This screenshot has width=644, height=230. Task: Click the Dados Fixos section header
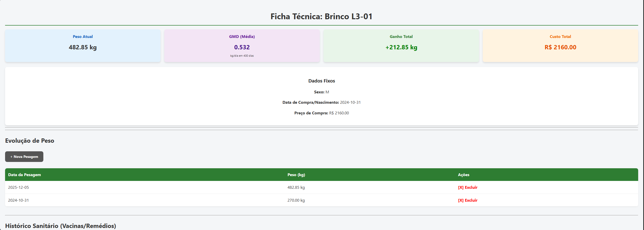tap(321, 81)
